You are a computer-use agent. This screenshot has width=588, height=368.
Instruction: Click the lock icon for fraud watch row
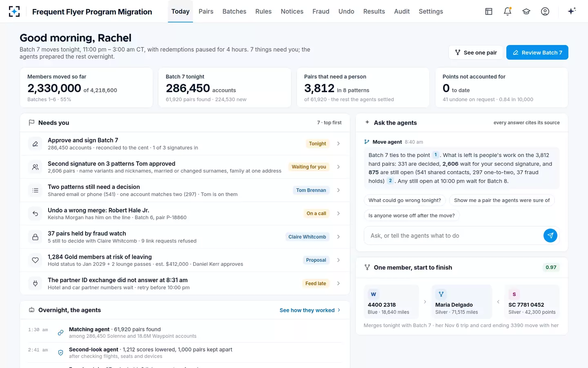pyautogui.click(x=36, y=237)
